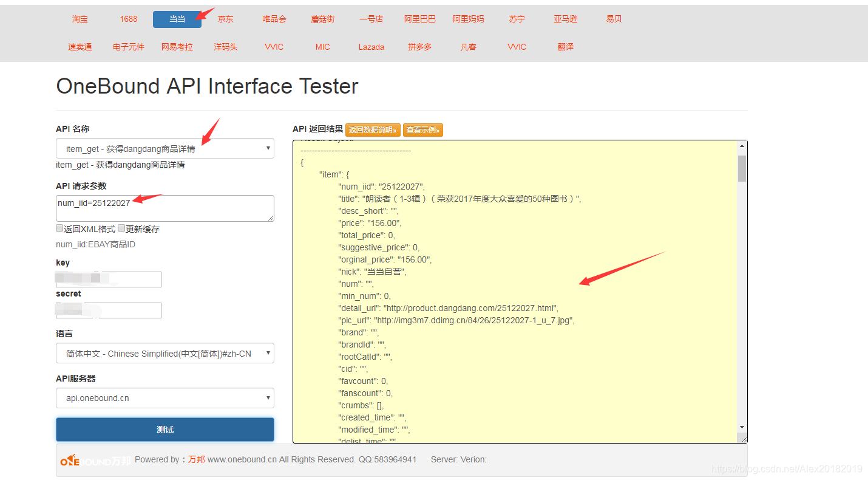Click the result box scroll-up arrow
Image resolution: width=868 pixels, height=480 pixels.
pos(742,146)
